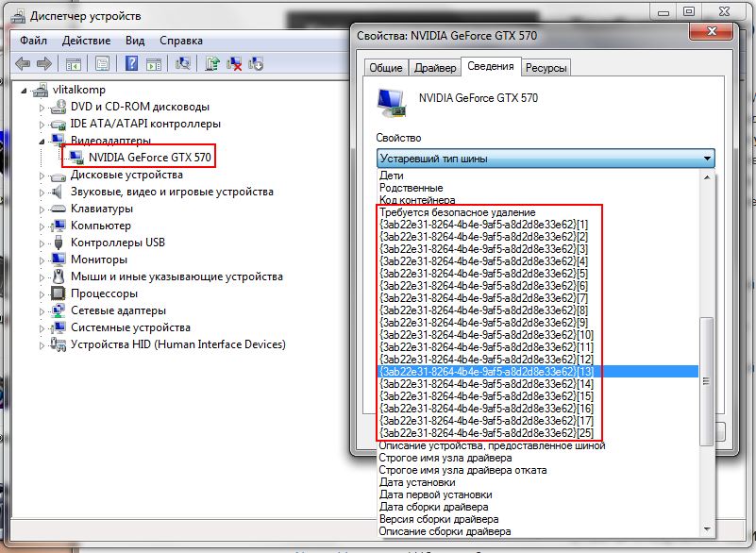
Task: Click the blue Help question mark icon
Action: tap(131, 64)
